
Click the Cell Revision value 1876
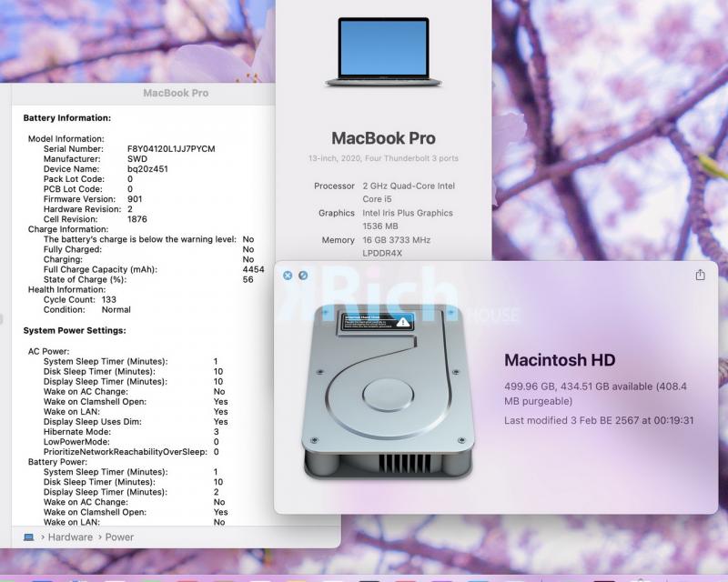point(137,219)
